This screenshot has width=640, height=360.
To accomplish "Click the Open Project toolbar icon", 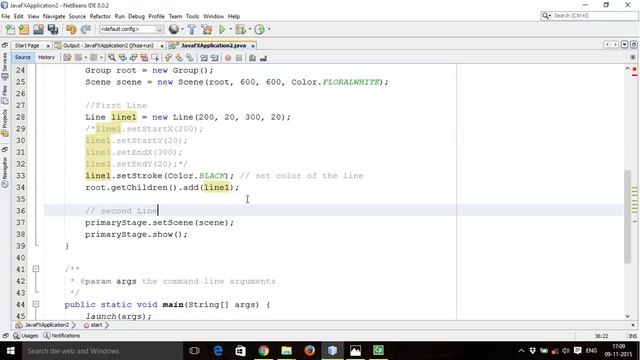I will pos(38,29).
